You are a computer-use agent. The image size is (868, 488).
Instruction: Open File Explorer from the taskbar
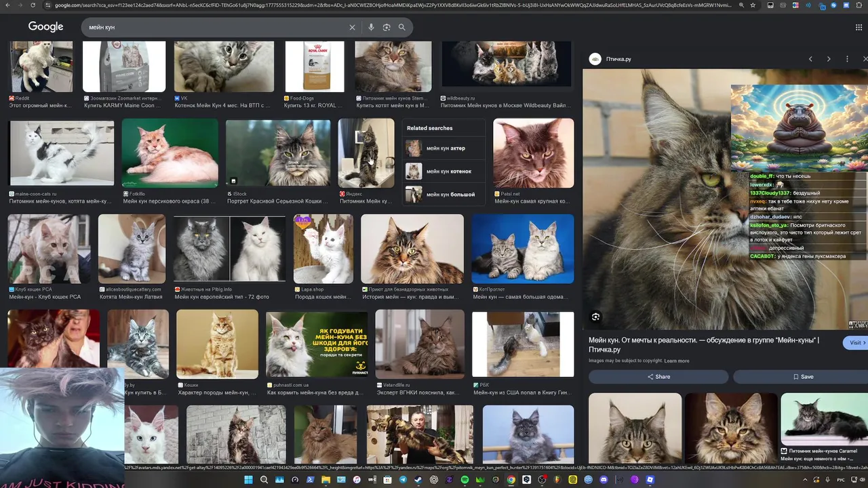click(325, 480)
